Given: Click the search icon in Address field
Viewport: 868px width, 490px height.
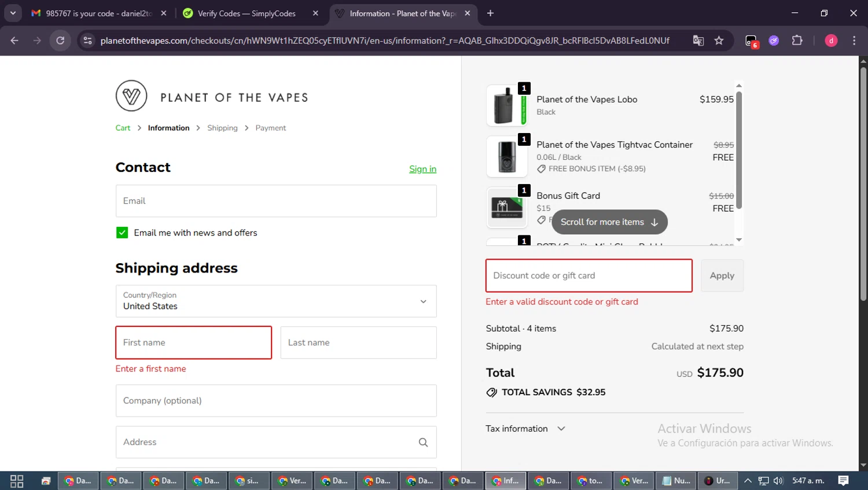Looking at the screenshot, I should point(423,443).
